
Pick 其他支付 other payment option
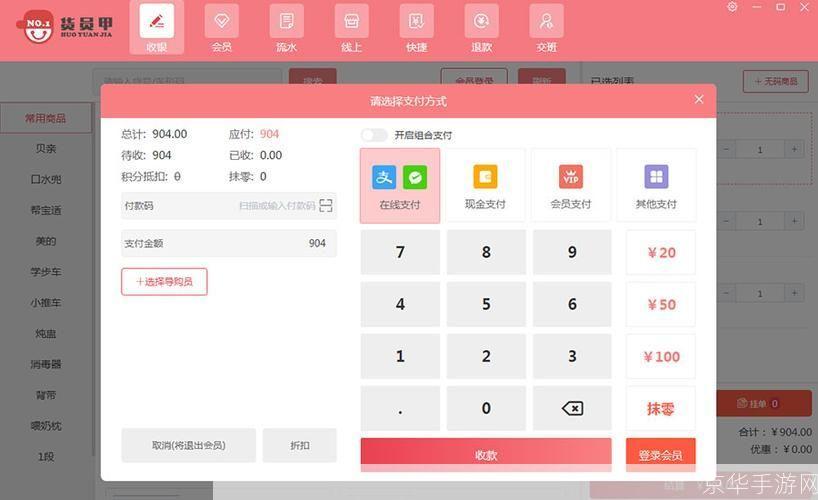click(x=656, y=185)
